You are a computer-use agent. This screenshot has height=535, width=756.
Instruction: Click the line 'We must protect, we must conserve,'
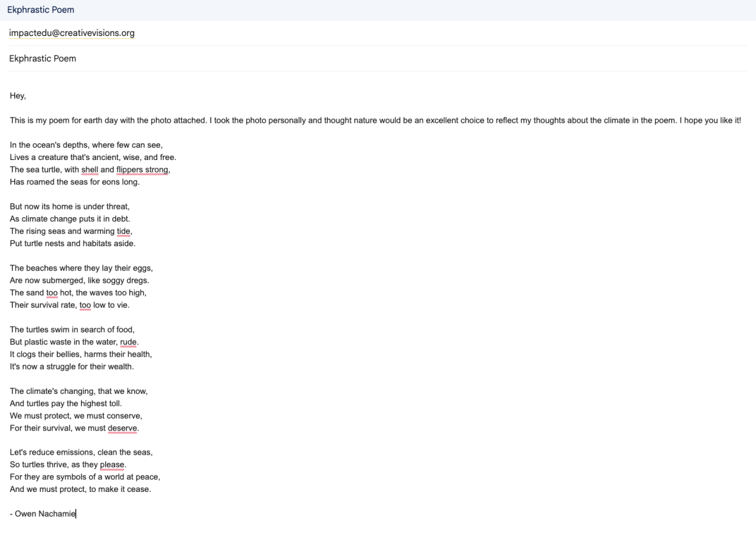[76, 416]
